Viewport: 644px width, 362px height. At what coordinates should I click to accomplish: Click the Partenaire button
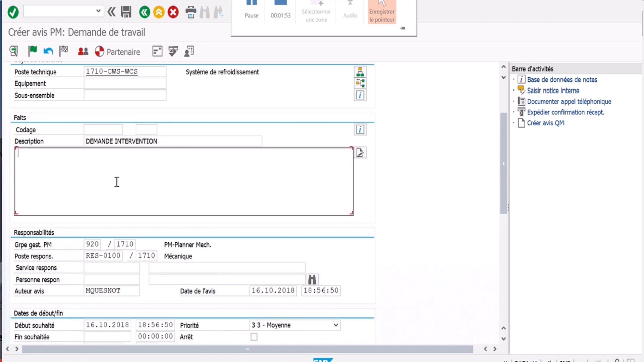tap(117, 52)
